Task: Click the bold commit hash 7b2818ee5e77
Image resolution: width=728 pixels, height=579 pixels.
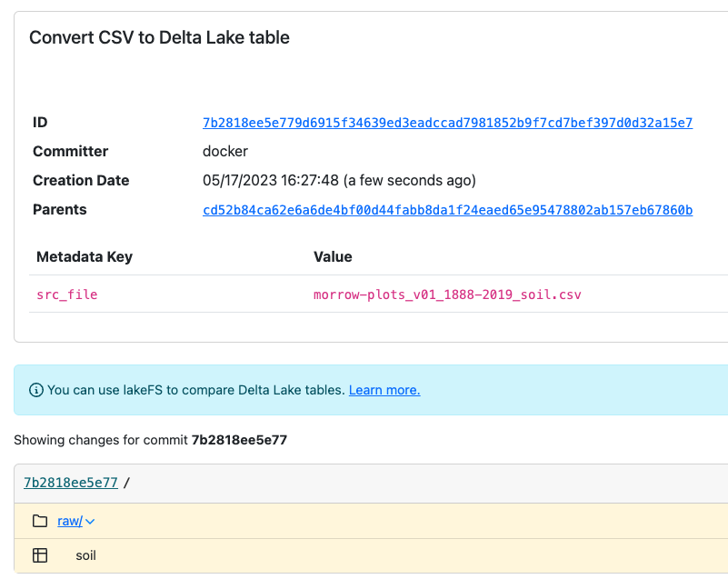Action: coord(239,440)
